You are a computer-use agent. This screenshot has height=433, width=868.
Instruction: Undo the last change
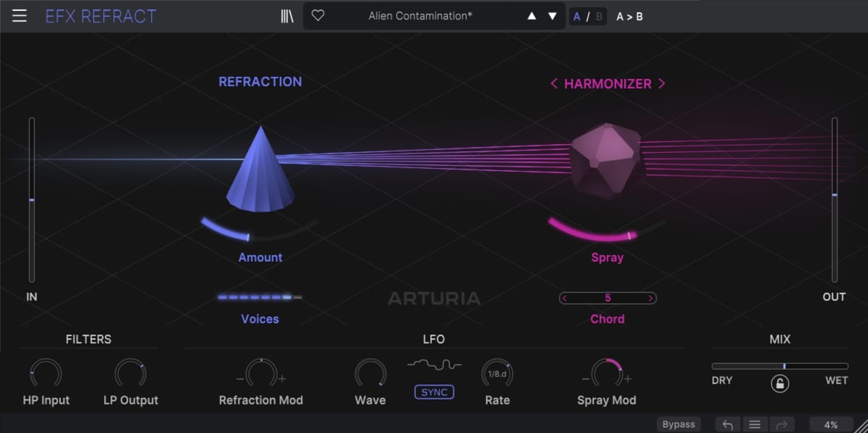click(x=728, y=425)
